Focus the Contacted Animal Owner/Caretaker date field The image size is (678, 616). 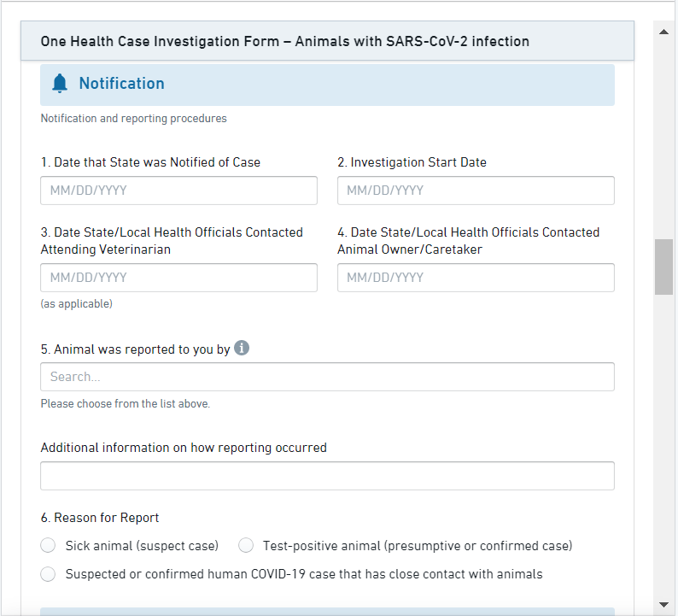(x=476, y=278)
